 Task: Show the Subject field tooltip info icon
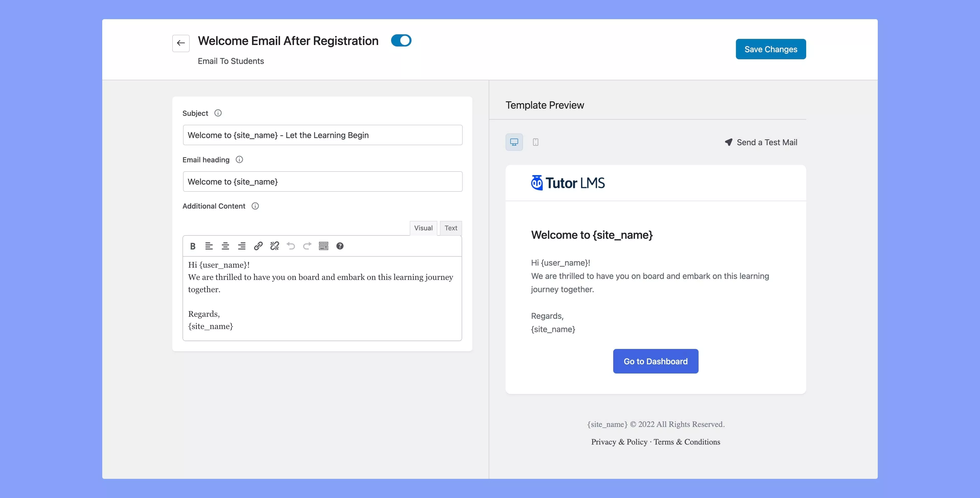[x=218, y=113]
